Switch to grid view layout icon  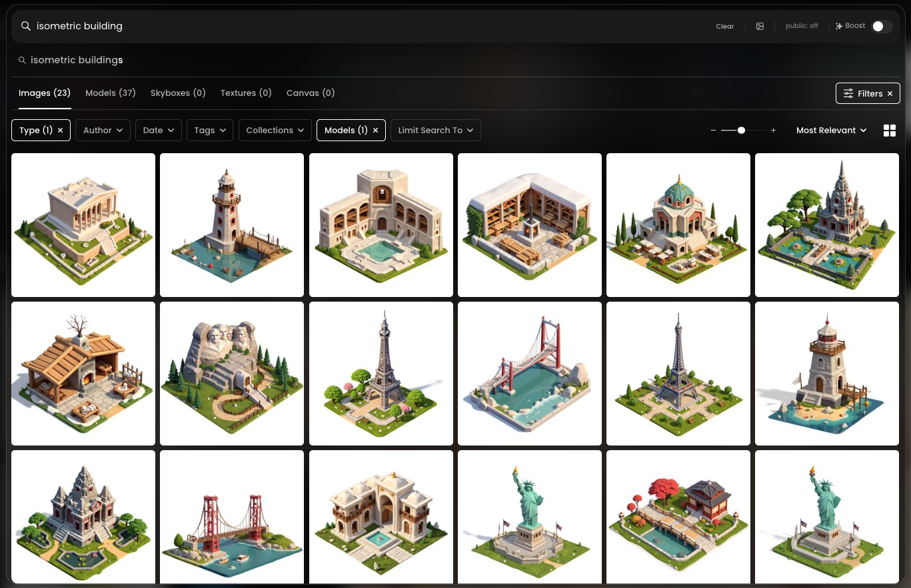pos(890,131)
